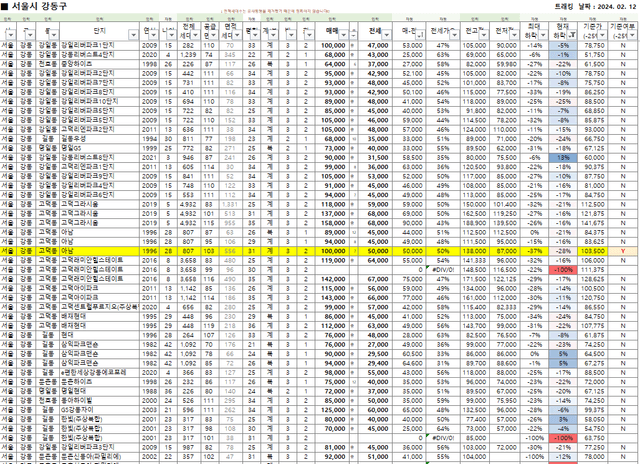This screenshot has height=464, width=640.
Task: Select the 142,000 매매 cell
Action: (x=332, y=280)
